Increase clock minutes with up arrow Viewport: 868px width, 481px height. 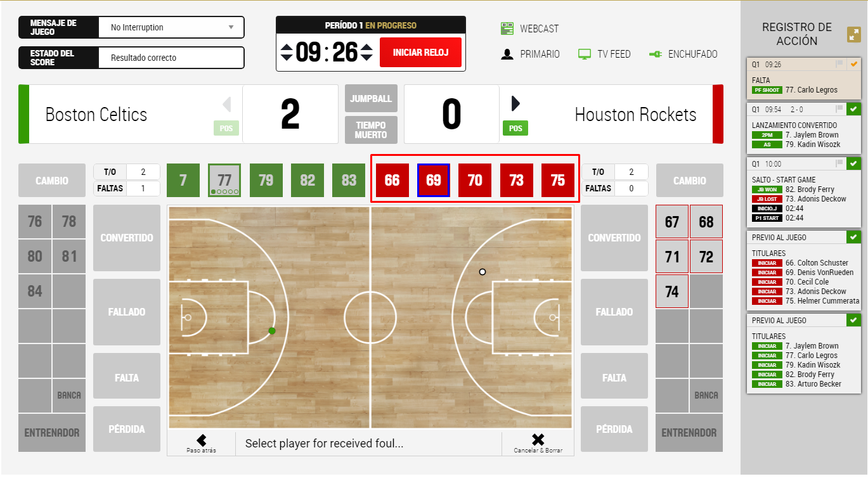click(287, 47)
